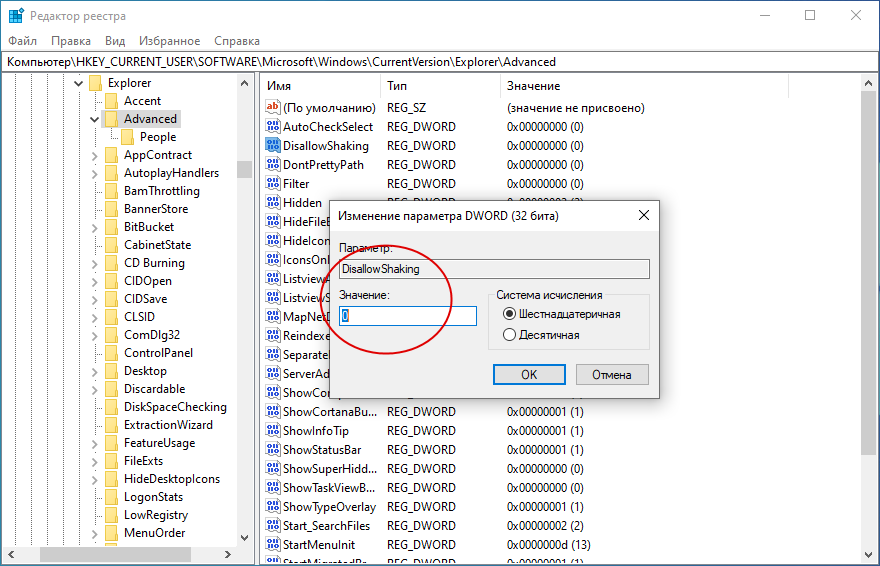Click the string value icon for (По умолчанию)
Screen dimensions: 880x566
(x=273, y=108)
